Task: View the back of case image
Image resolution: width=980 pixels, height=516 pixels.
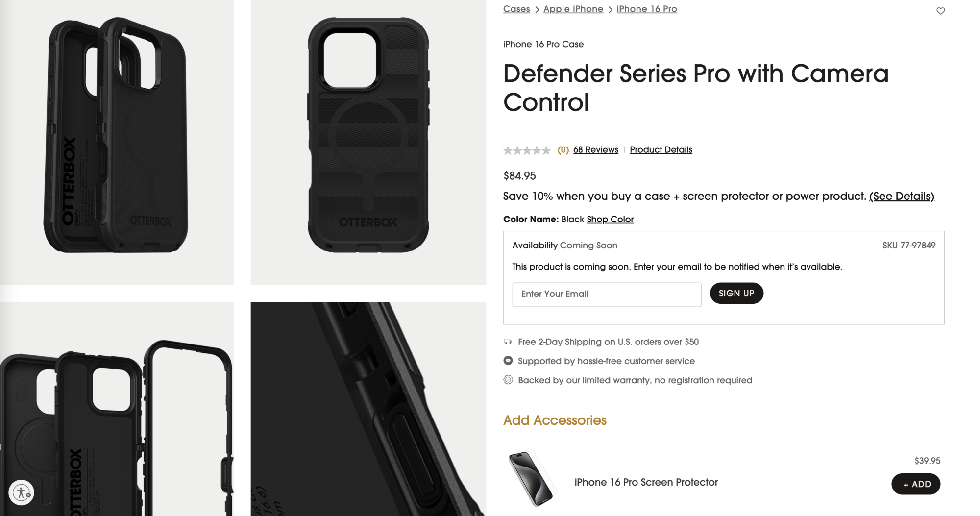Action: pos(368,142)
